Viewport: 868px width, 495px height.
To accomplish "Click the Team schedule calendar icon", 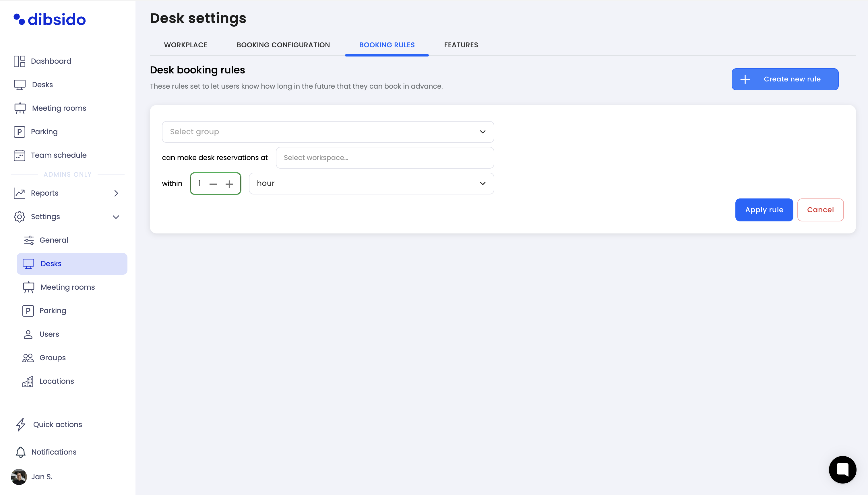I will click(x=20, y=155).
